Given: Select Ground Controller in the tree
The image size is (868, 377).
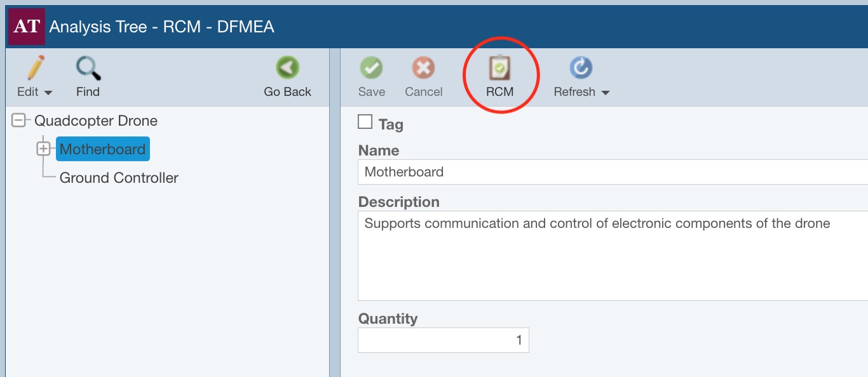Looking at the screenshot, I should click(x=119, y=178).
